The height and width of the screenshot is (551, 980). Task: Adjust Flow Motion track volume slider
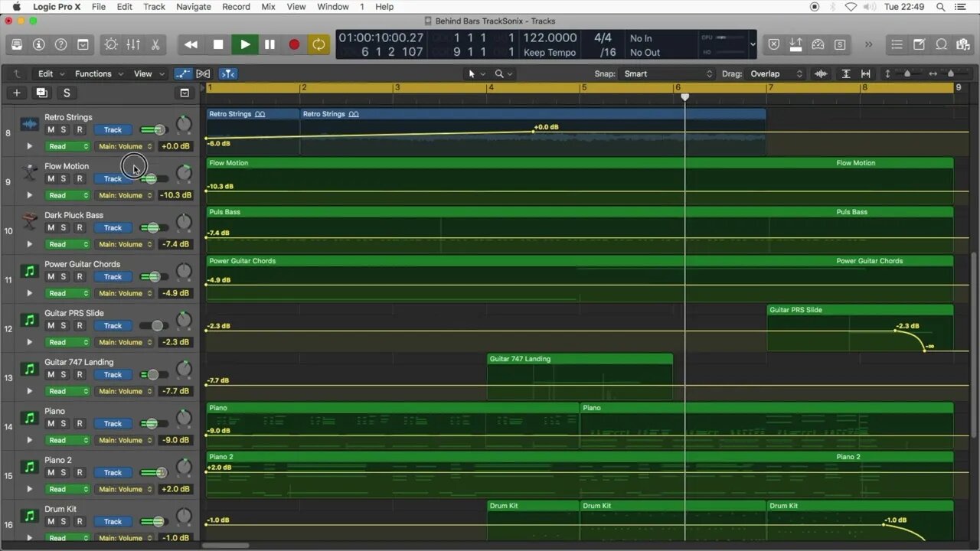(x=153, y=179)
